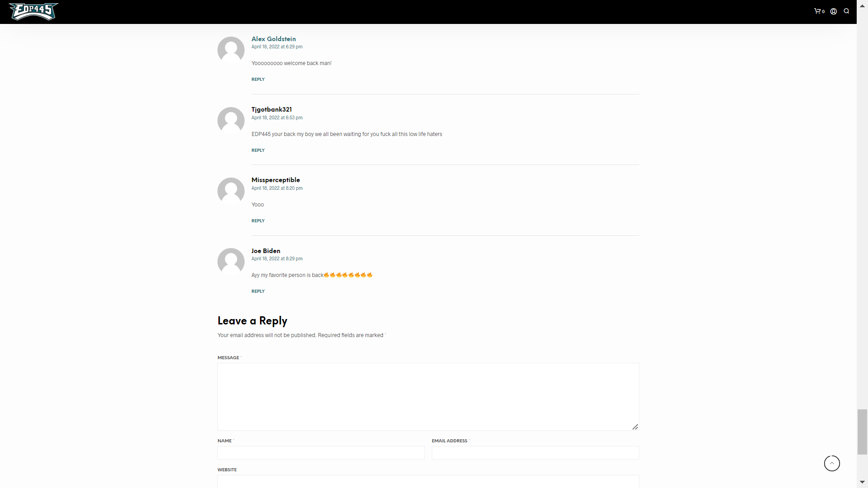Reply to Joe Biden's comment
This screenshot has height=488, width=868.
[x=258, y=291]
